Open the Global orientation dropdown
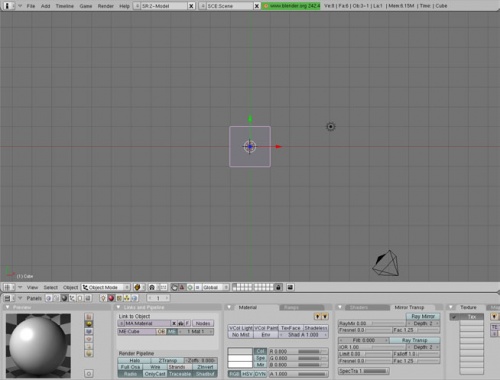500x380 pixels. [x=216, y=287]
